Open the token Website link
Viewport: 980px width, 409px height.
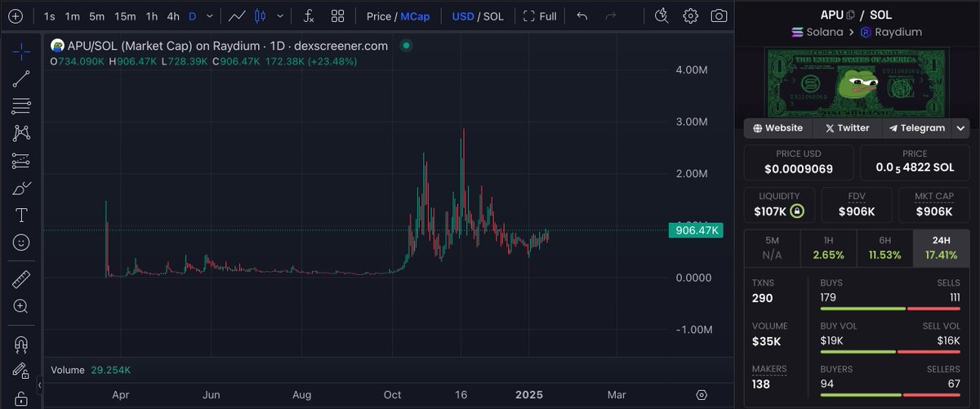click(777, 128)
